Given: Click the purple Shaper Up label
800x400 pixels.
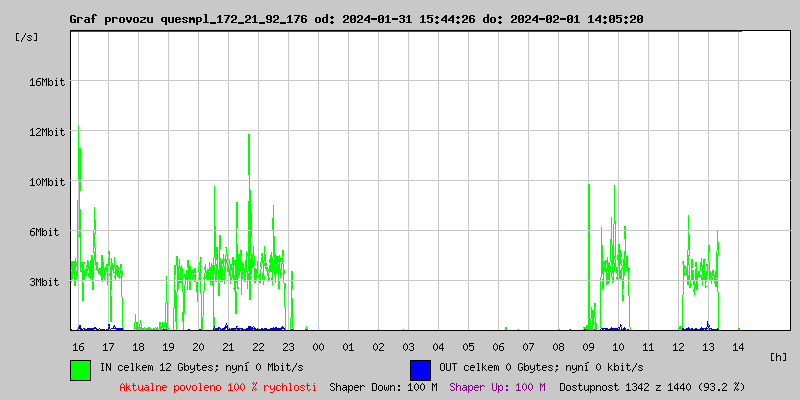Looking at the screenshot, I should click(497, 386).
